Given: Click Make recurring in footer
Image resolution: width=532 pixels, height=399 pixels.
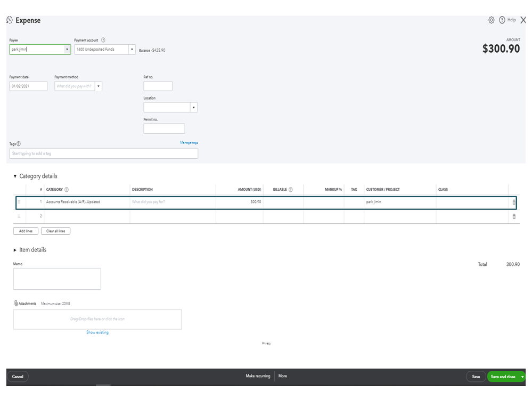Looking at the screenshot, I should (x=258, y=376).
